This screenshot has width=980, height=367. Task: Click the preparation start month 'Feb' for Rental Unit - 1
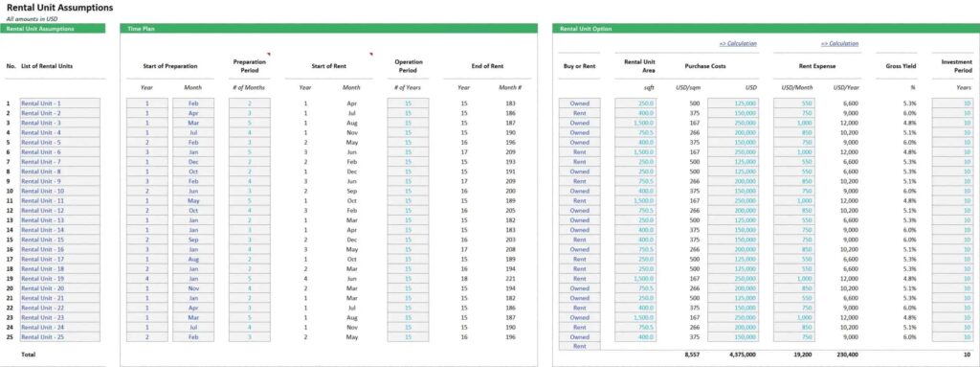coord(193,103)
